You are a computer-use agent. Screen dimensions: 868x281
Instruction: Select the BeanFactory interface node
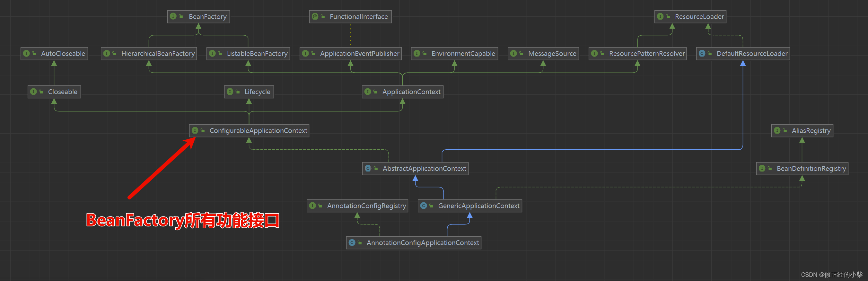tap(198, 16)
